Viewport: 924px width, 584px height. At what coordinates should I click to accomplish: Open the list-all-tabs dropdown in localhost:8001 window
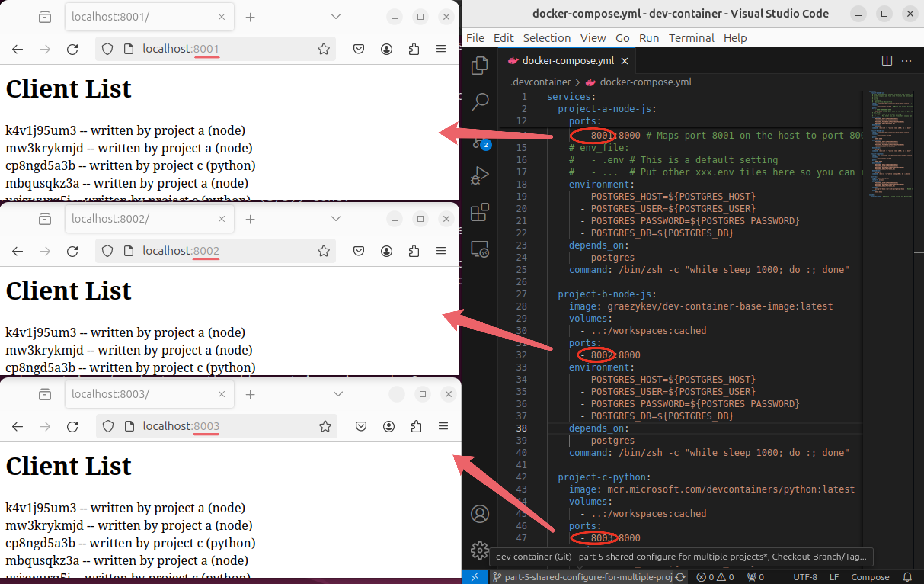336,16
